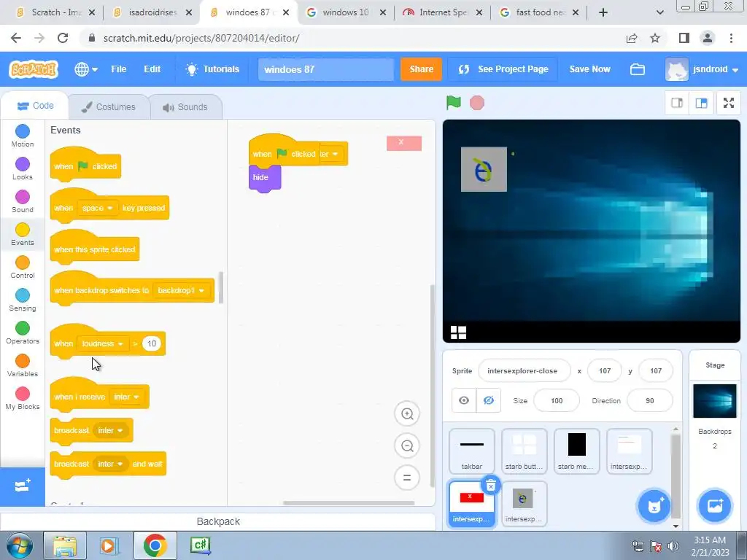Click the workspace horizontal scrollbar

349,503
